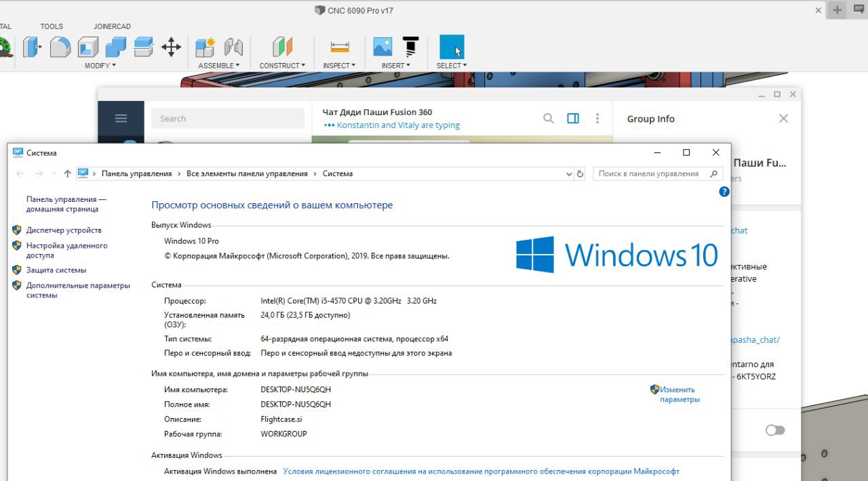Open Дополнительные параметры системы link
The width and height of the screenshot is (868, 481).
(x=78, y=290)
